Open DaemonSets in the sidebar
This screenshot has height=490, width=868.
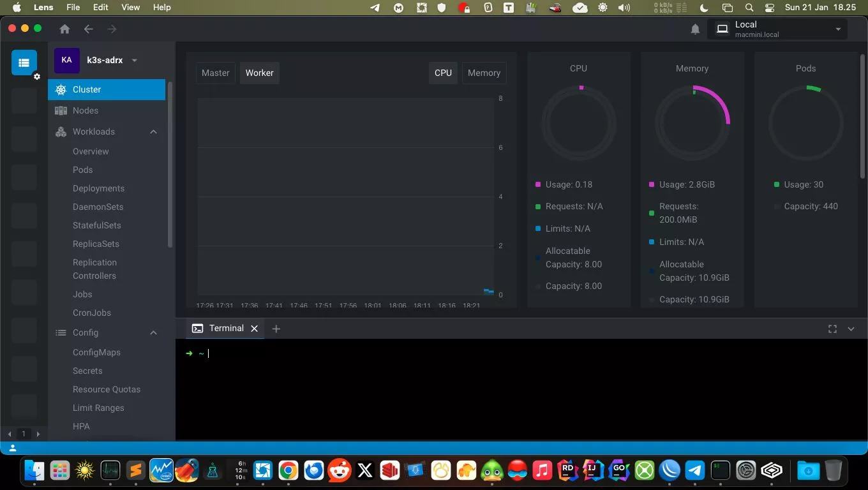click(98, 207)
